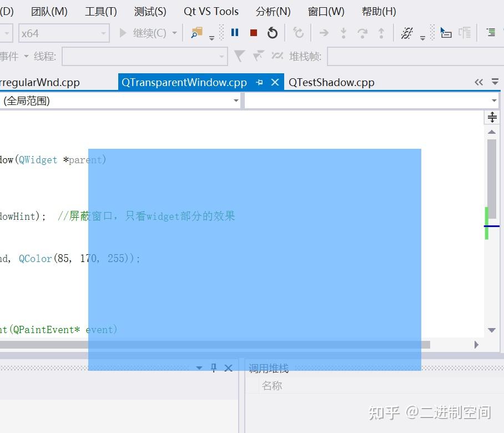The width and height of the screenshot is (504, 433).
Task: Stop debugging with the red square icon
Action: (254, 32)
